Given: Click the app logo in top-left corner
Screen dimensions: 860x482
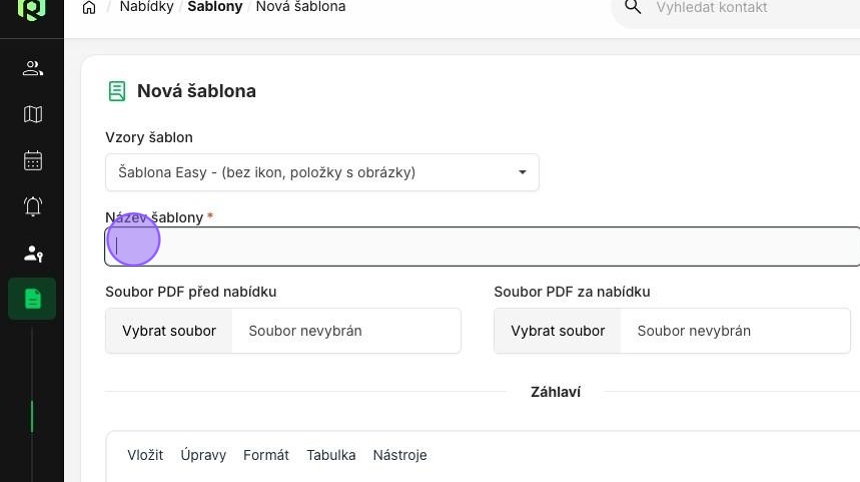Looking at the screenshot, I should coord(31,9).
